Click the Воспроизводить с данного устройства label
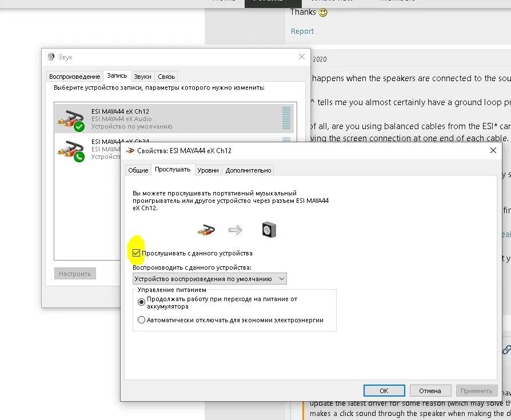 point(192,267)
